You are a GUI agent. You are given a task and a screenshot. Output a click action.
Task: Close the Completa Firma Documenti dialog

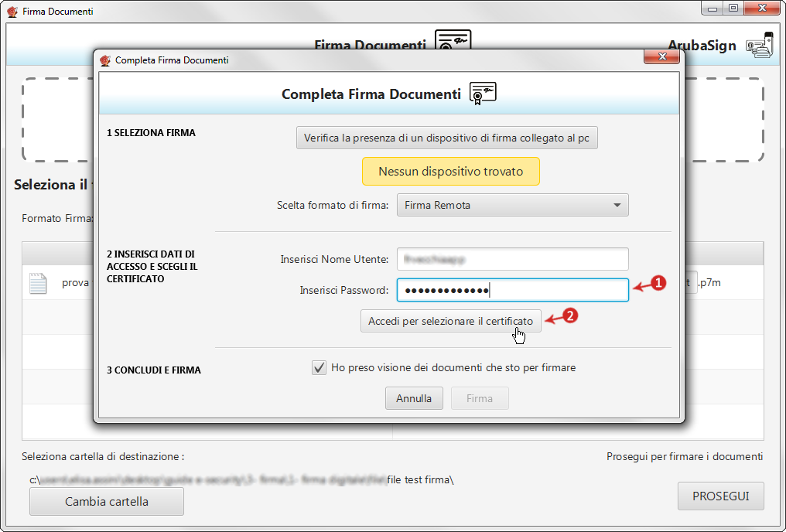(x=661, y=56)
